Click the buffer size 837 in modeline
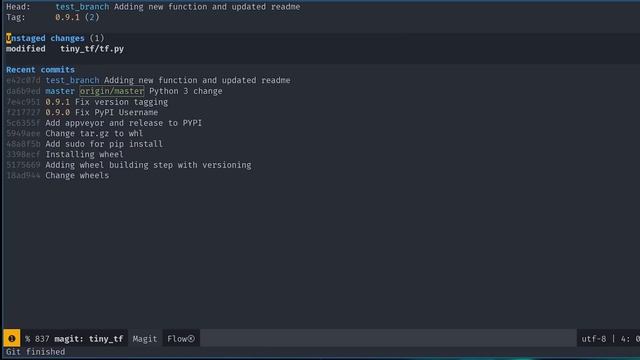 pos(42,339)
